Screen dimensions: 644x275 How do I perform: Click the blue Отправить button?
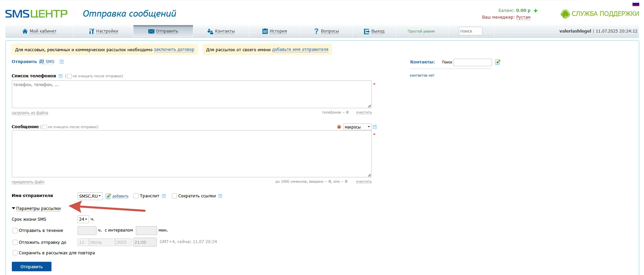[x=31, y=267]
